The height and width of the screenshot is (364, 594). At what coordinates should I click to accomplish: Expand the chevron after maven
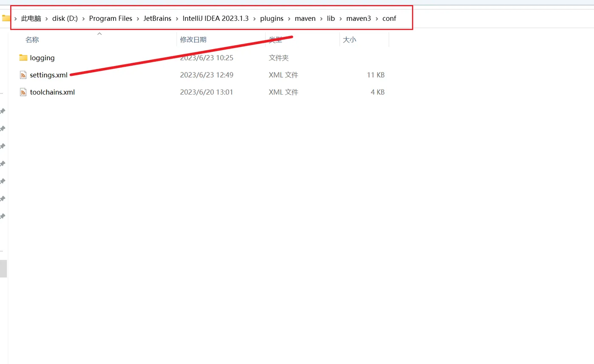click(321, 19)
